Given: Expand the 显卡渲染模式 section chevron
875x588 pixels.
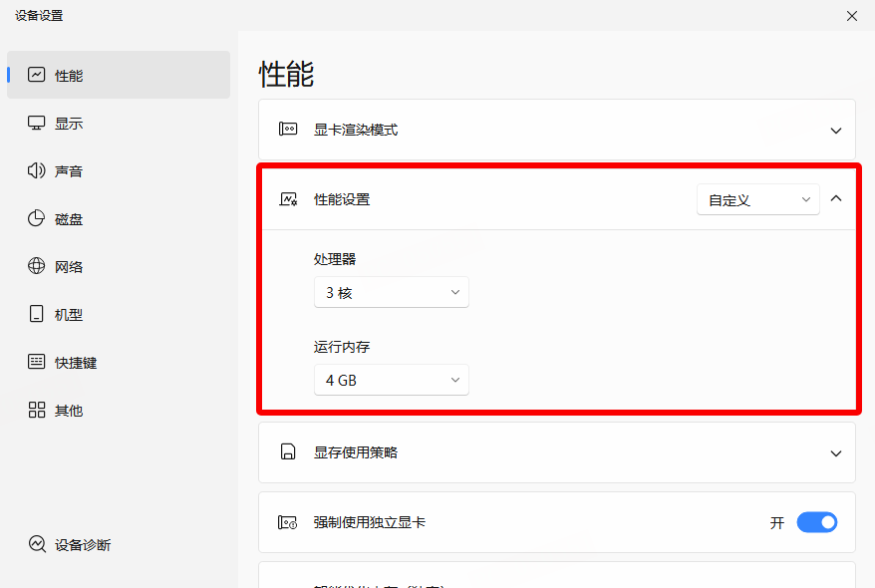Looking at the screenshot, I should (836, 130).
